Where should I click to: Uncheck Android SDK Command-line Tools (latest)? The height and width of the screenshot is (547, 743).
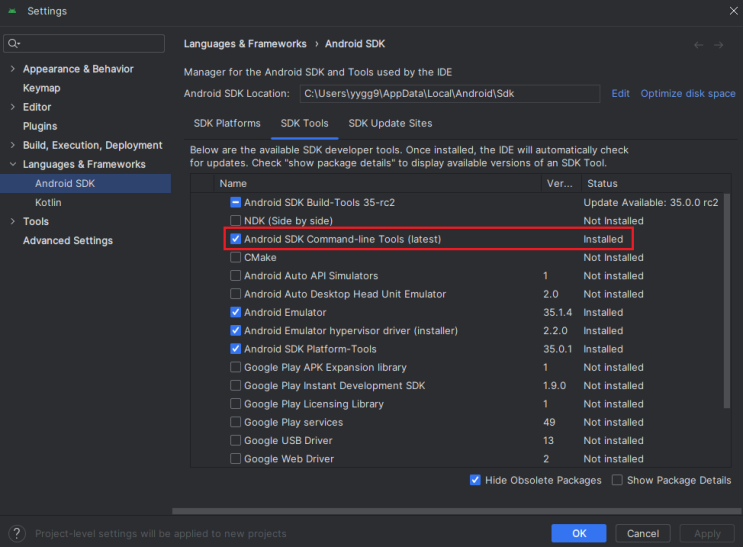(x=236, y=239)
